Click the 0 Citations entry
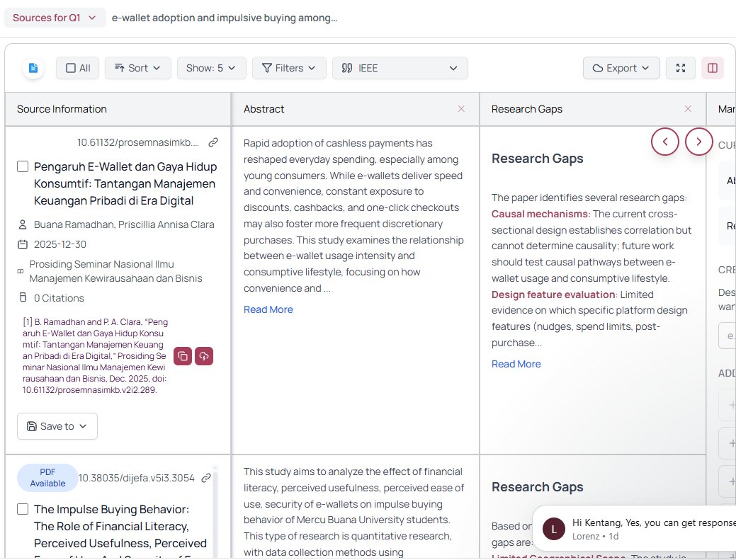736x560 pixels. click(x=59, y=298)
